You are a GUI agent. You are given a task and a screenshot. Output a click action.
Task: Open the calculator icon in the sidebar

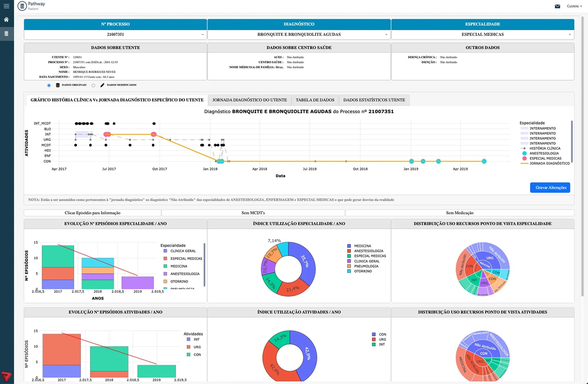6,34
